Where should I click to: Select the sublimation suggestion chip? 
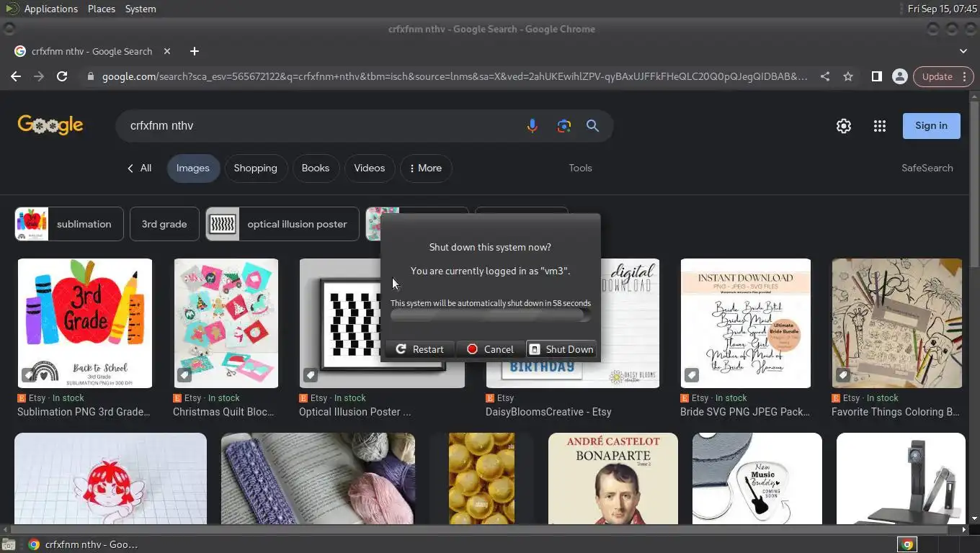(69, 224)
